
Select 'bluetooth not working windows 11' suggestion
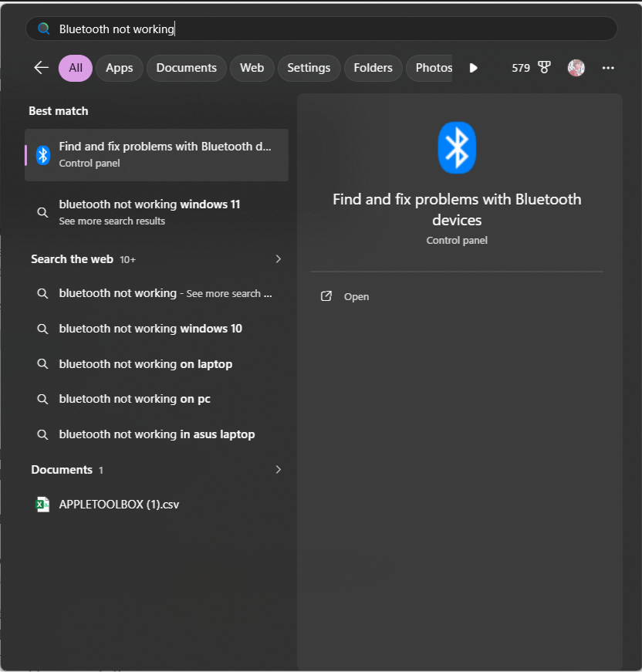157,212
